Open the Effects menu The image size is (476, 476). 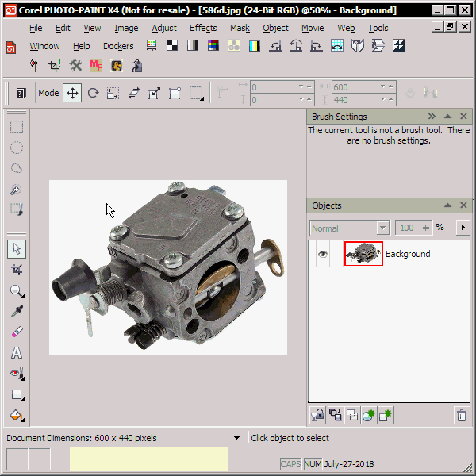click(x=203, y=28)
